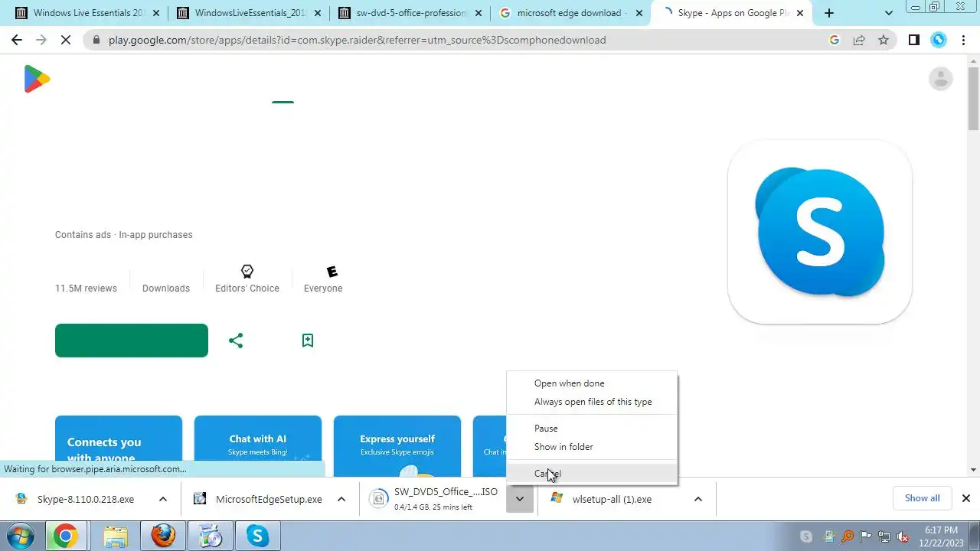Choose Show in folder menu entry
980x551 pixels.
(x=592, y=447)
